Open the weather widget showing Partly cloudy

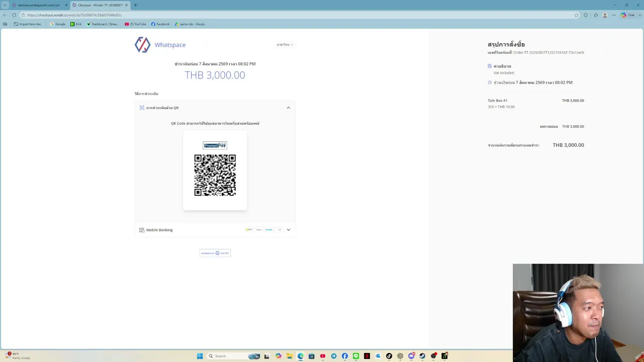18,356
